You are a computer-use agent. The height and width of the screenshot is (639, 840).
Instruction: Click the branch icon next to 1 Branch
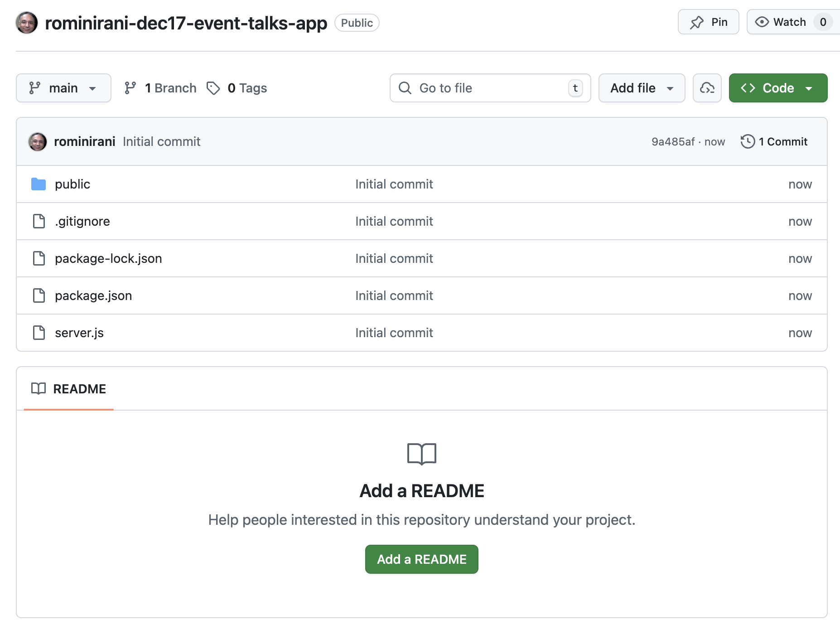pos(130,88)
